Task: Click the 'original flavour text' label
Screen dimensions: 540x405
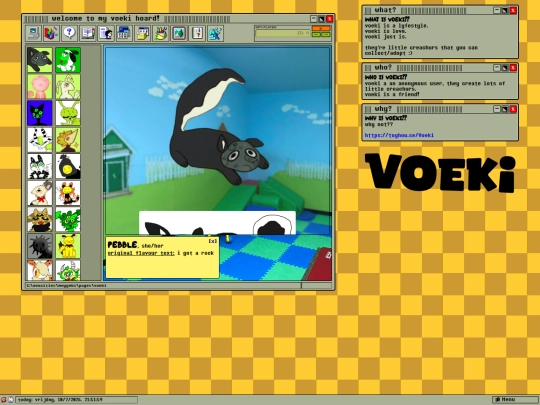Action: [x=141, y=253]
